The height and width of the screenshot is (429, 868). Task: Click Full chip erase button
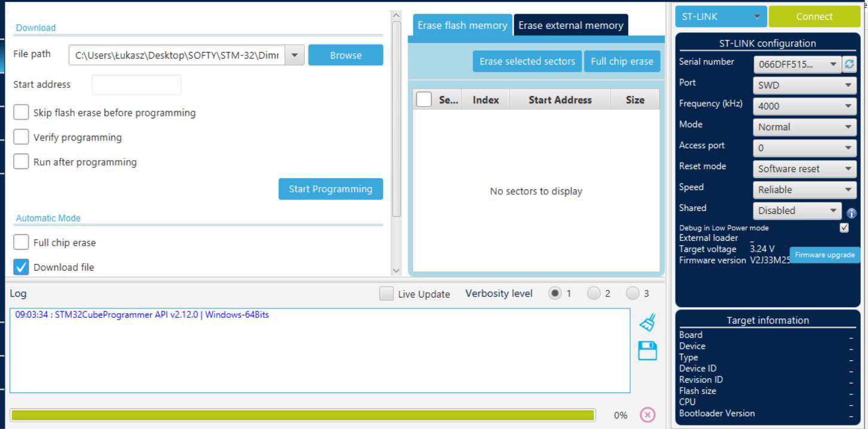click(622, 62)
